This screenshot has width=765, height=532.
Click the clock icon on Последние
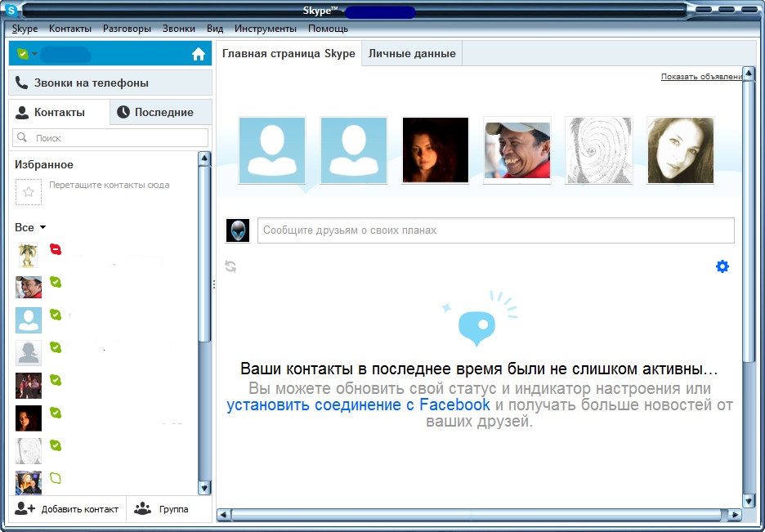123,112
